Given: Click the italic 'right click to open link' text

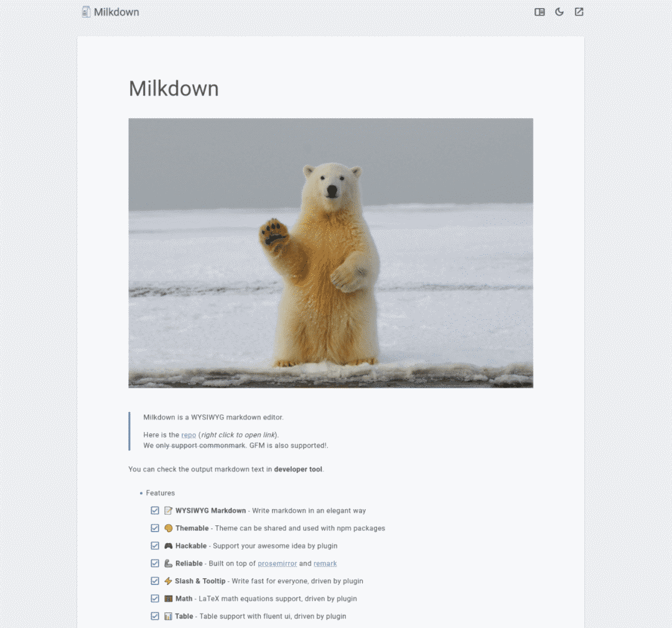Looking at the screenshot, I should 238,434.
